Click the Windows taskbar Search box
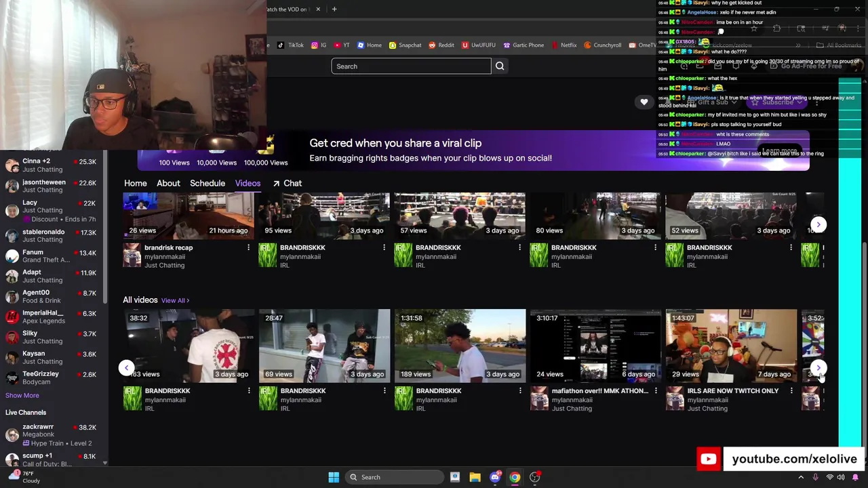 [x=395, y=477]
